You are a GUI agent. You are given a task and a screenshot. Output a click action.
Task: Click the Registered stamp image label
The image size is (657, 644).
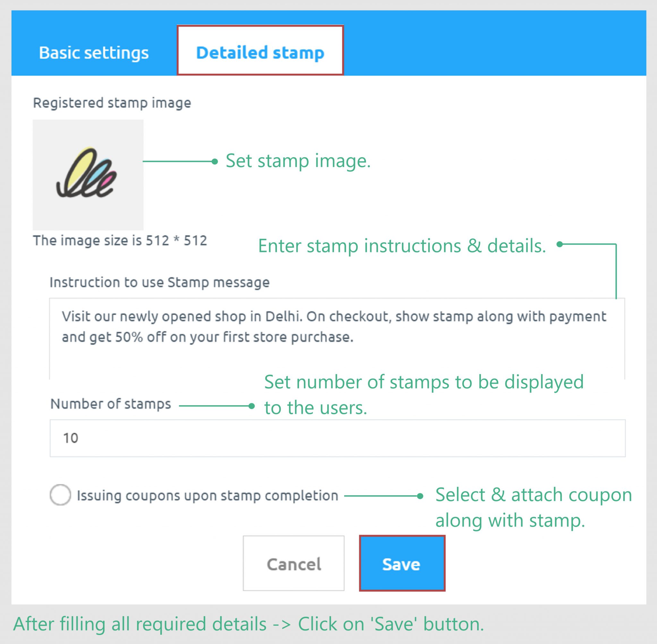(x=112, y=102)
